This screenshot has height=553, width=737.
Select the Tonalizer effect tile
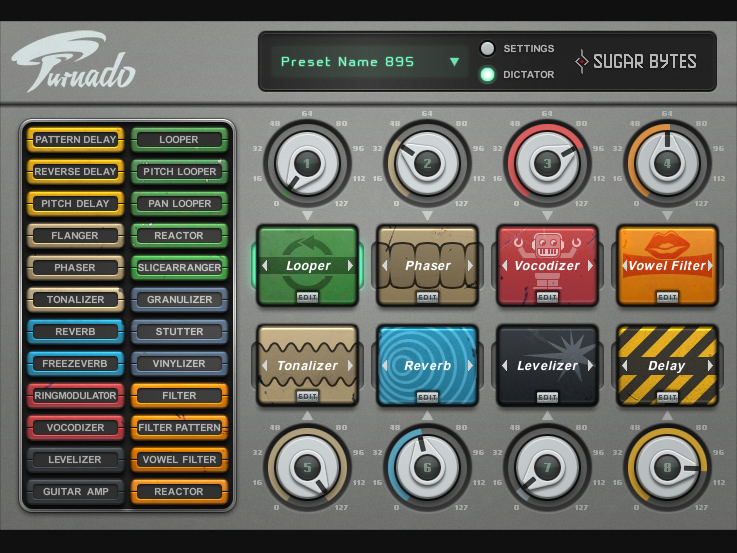(307, 365)
